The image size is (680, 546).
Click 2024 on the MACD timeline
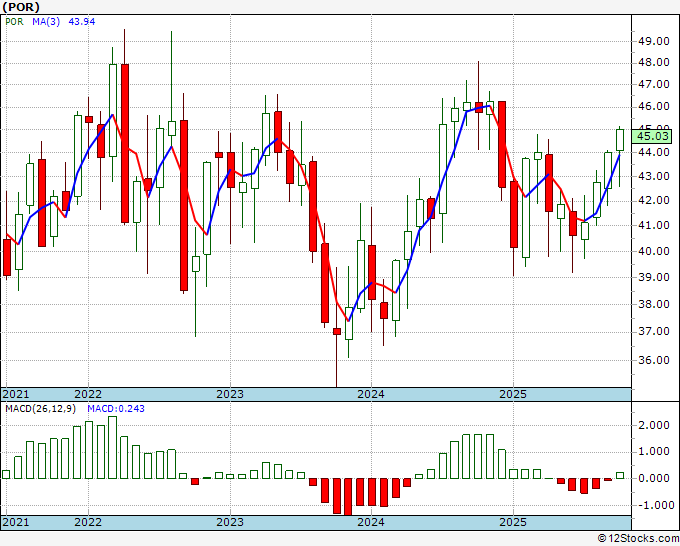click(371, 522)
